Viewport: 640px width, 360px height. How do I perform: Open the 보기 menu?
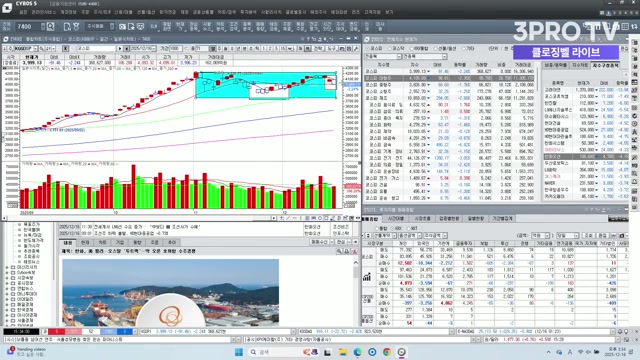click(389, 12)
